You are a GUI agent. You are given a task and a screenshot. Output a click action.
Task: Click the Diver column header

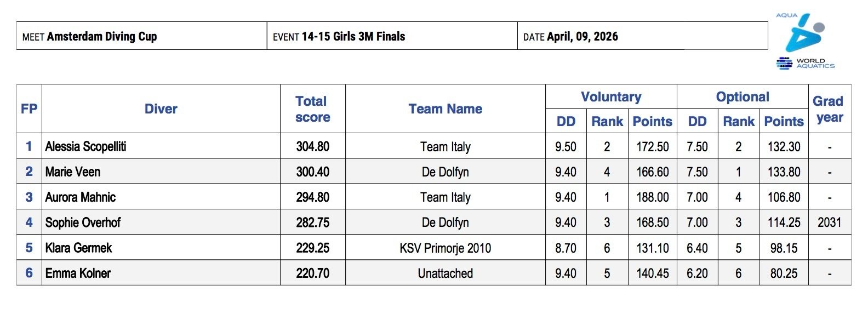pyautogui.click(x=161, y=109)
